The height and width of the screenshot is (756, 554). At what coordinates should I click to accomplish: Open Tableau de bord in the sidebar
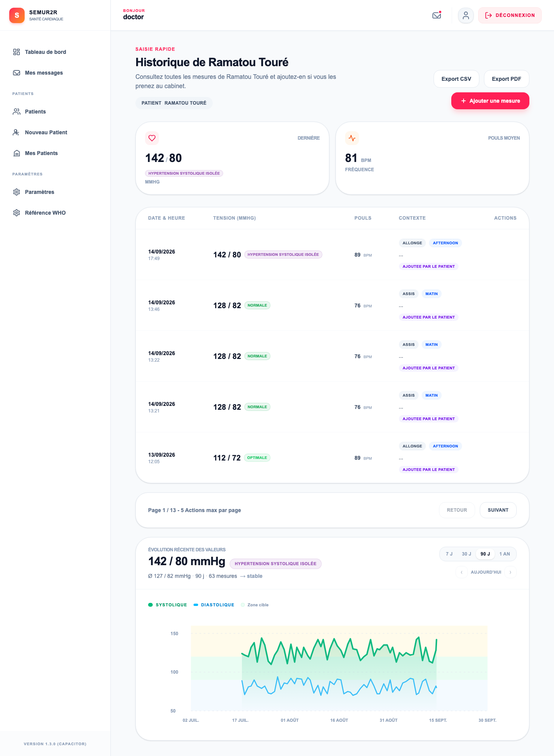click(55, 52)
